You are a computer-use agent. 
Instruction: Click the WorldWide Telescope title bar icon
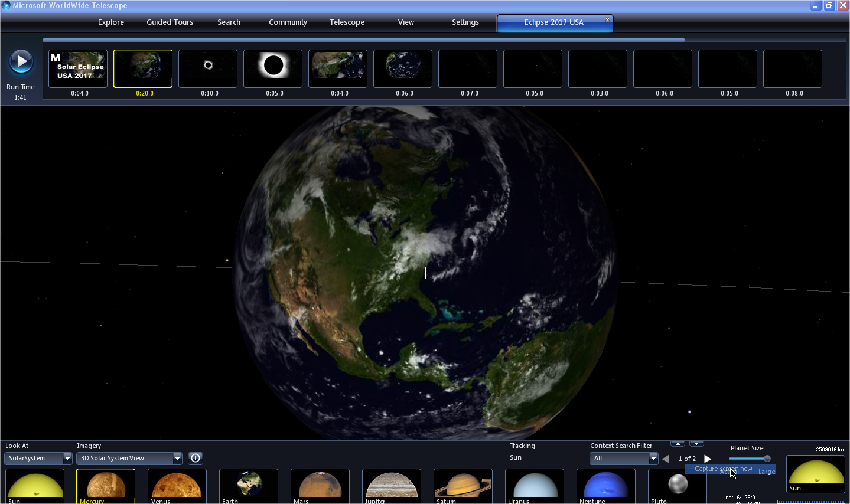pos(6,5)
